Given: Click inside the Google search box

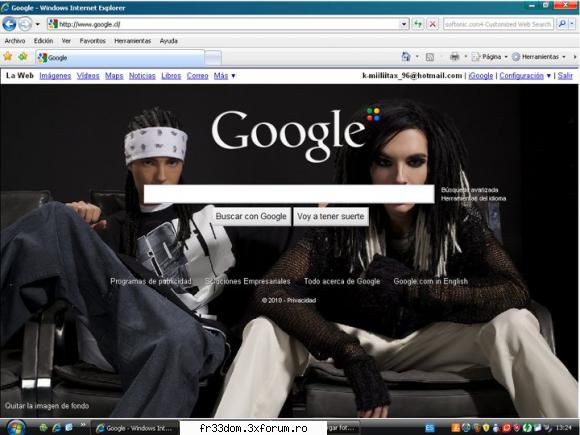Looking at the screenshot, I should tap(289, 194).
